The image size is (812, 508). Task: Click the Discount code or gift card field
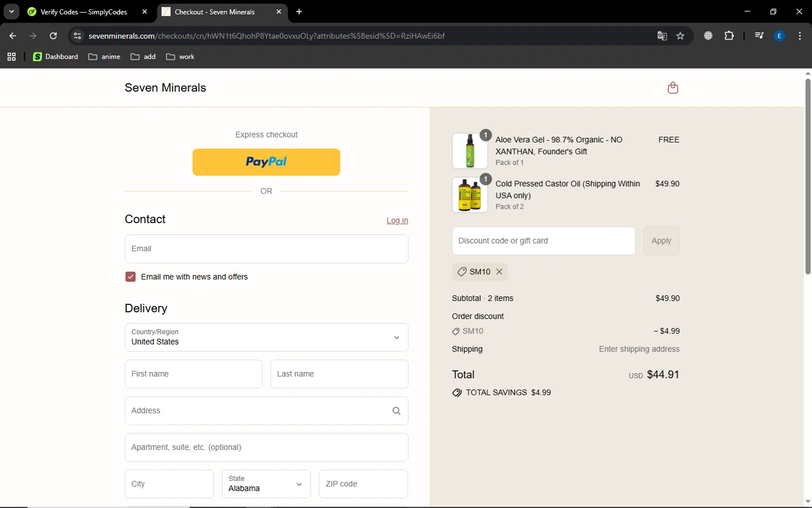(x=543, y=240)
